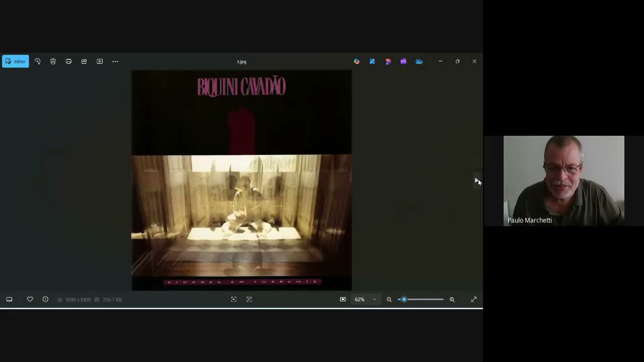Click the Paulo Marchetti webcam video

[563, 180]
